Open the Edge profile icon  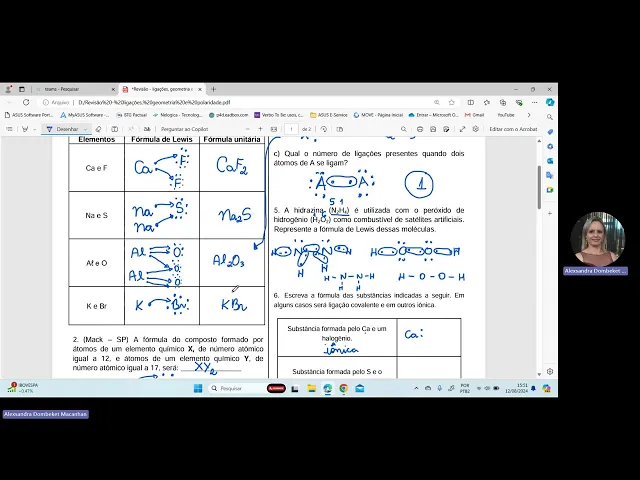(x=8, y=89)
